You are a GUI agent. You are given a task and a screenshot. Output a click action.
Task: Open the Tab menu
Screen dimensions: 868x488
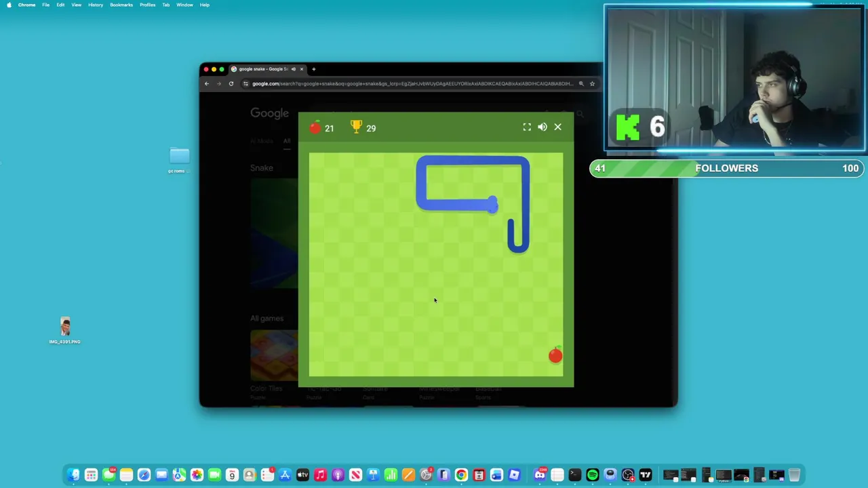pos(165,5)
